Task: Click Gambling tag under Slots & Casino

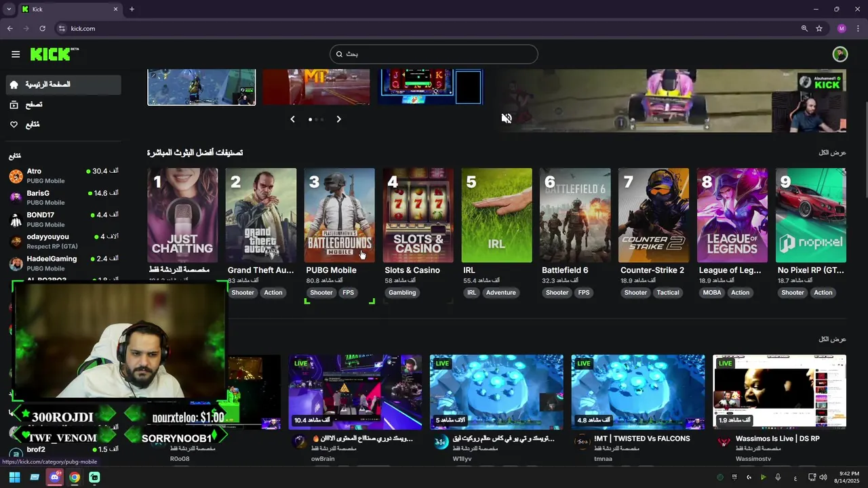Action: (x=402, y=293)
